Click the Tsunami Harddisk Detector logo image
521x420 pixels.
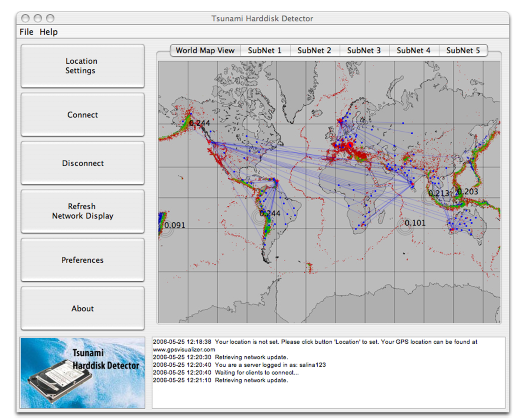coord(82,373)
